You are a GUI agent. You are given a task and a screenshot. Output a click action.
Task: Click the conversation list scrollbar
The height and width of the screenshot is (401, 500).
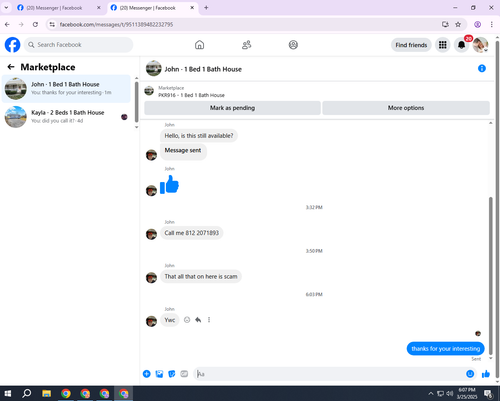coord(136,102)
